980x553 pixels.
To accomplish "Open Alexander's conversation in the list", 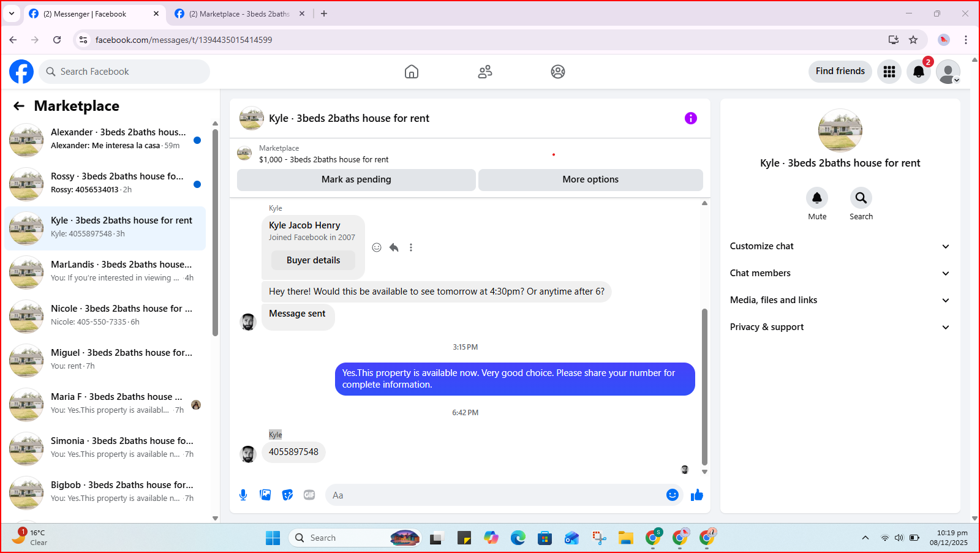I will [x=105, y=140].
